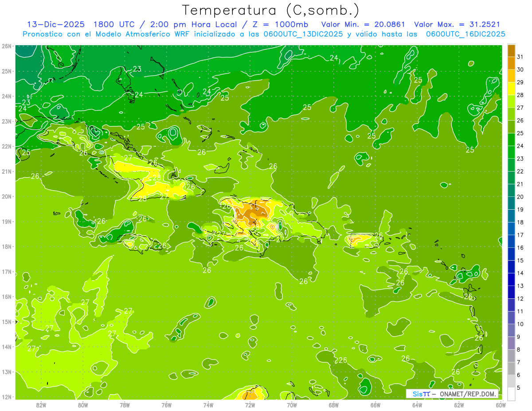Click the '82W' longitude axis label
The width and height of the screenshot is (532, 411).
[41, 405]
